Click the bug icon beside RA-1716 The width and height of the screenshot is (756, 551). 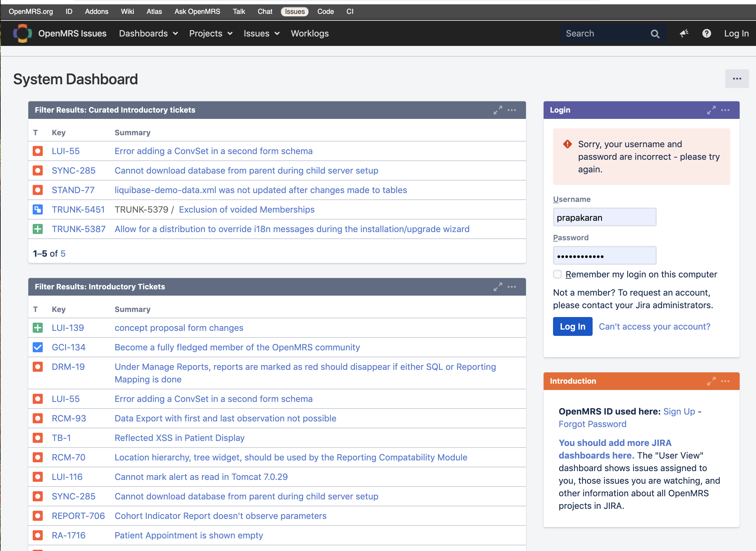[x=38, y=535]
